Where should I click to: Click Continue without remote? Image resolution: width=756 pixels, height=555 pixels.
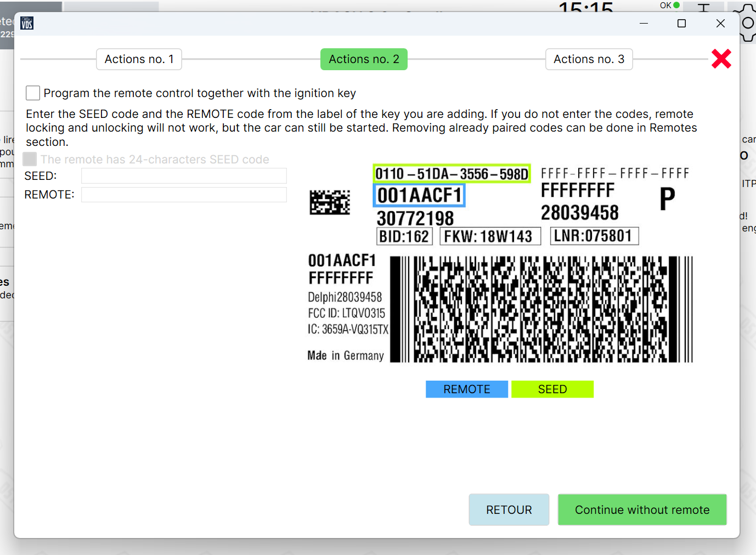642,509
